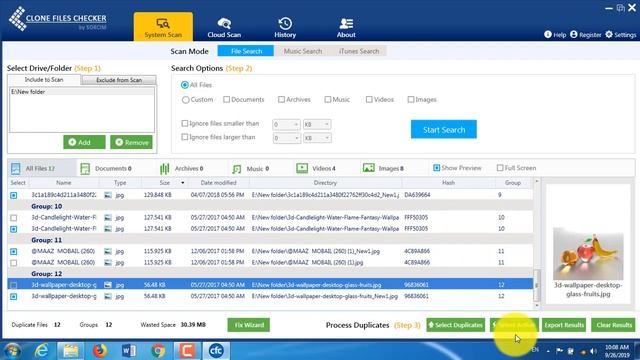Click the results list scroll down arrow

point(537,305)
